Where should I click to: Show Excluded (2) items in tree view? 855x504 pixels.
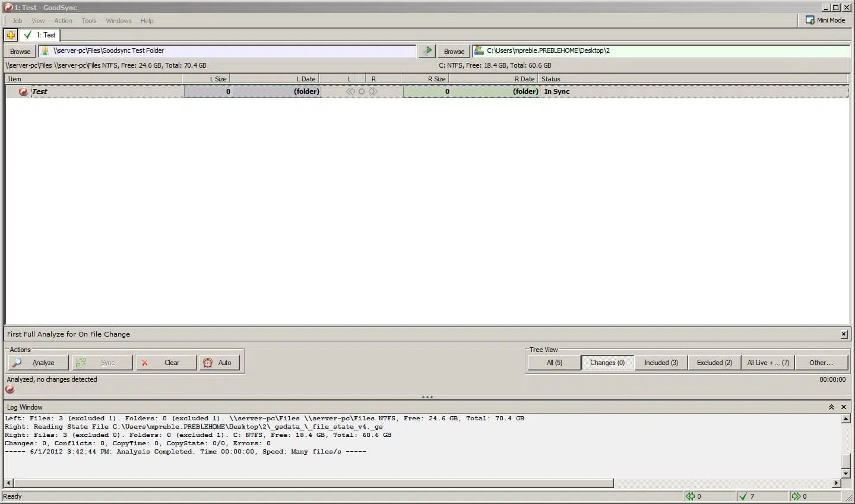tap(714, 363)
